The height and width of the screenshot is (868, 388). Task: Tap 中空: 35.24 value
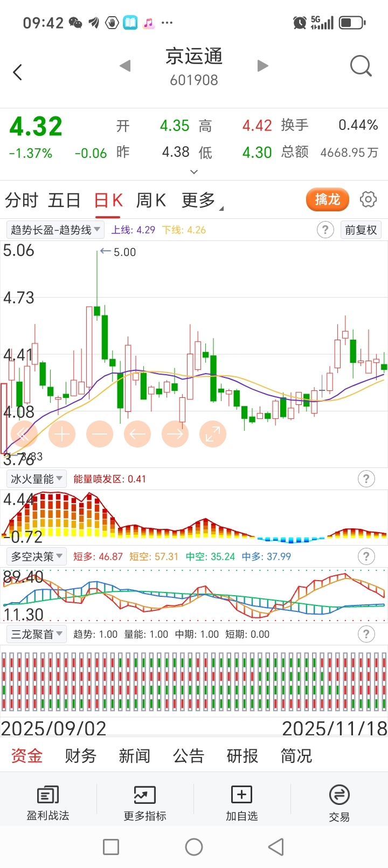click(210, 557)
